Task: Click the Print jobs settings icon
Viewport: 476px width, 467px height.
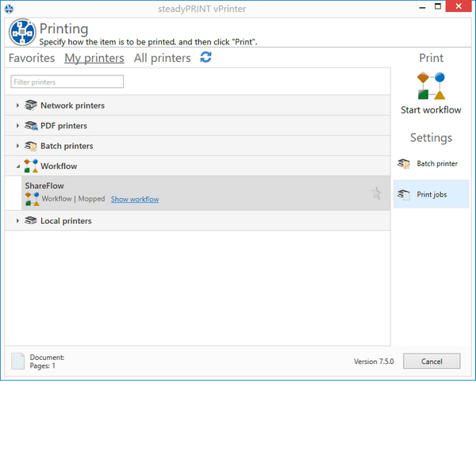Action: pyautogui.click(x=404, y=194)
